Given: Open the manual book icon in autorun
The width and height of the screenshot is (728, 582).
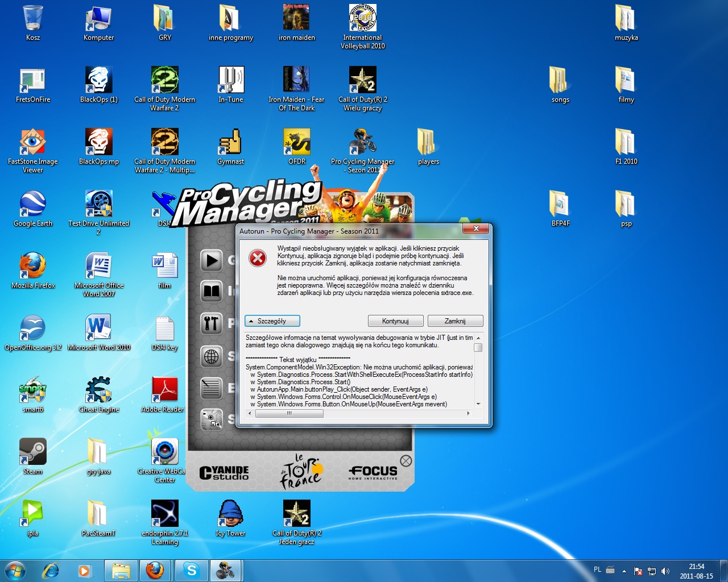Looking at the screenshot, I should (x=211, y=292).
